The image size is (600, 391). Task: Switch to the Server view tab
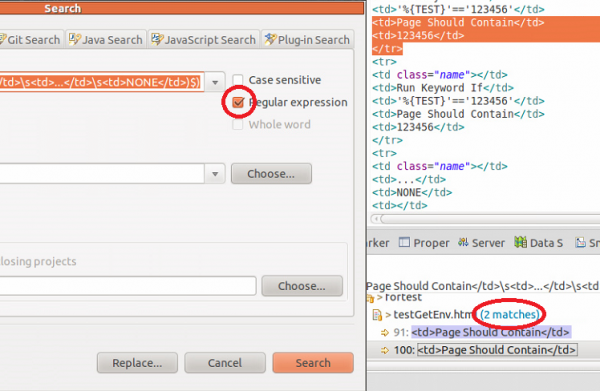481,243
